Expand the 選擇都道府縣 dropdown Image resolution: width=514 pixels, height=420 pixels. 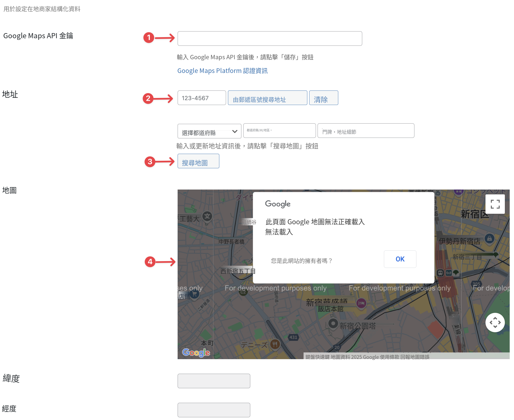tap(209, 131)
